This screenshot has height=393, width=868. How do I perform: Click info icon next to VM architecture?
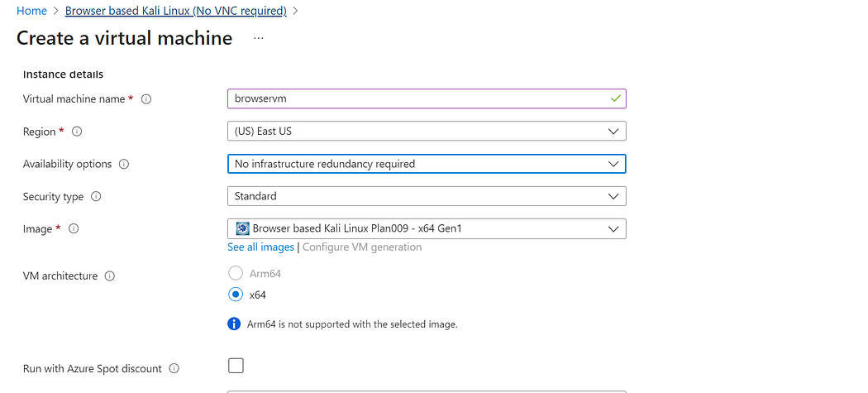[x=110, y=276]
